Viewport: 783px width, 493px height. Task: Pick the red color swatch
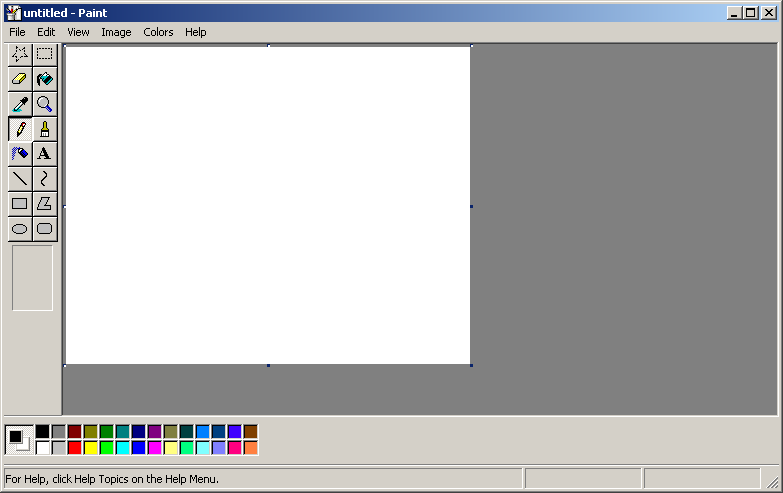point(75,447)
